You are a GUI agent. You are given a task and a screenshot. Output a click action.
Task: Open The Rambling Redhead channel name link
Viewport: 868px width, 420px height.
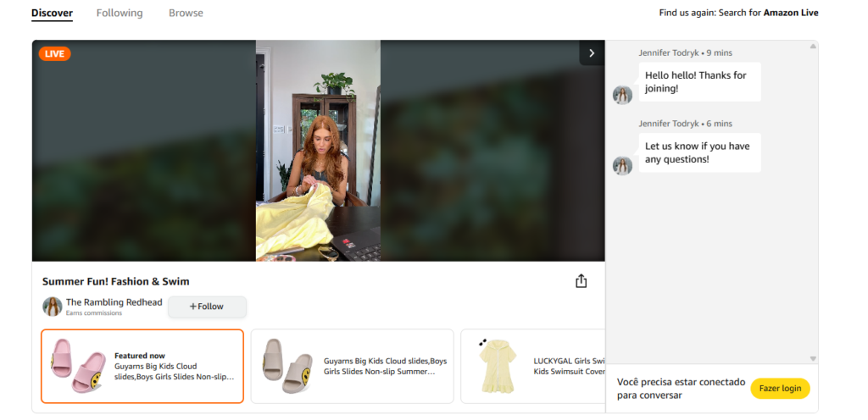(114, 302)
